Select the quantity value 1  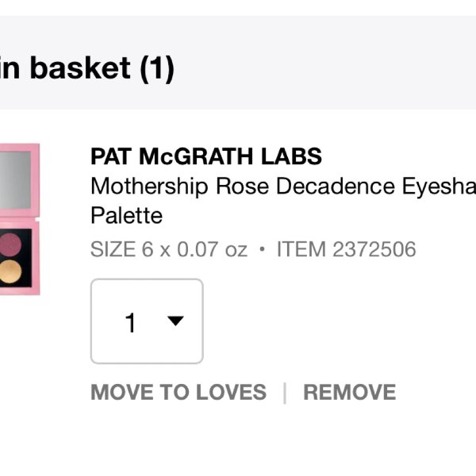(130, 322)
